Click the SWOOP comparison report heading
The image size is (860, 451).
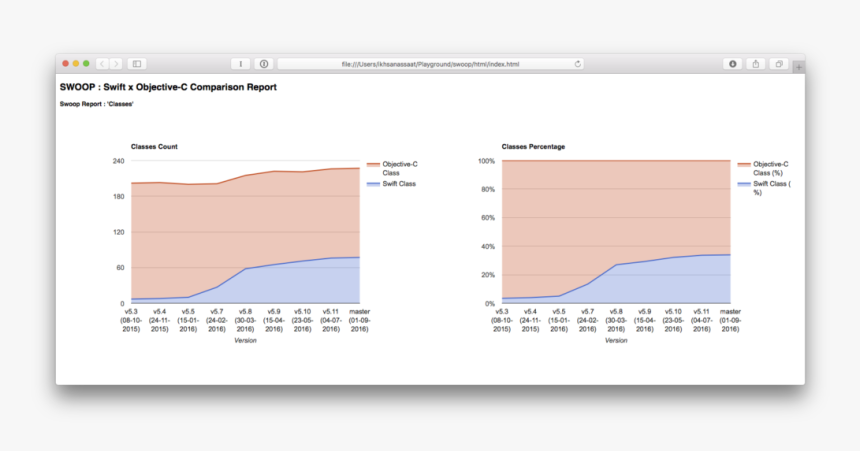pyautogui.click(x=168, y=87)
